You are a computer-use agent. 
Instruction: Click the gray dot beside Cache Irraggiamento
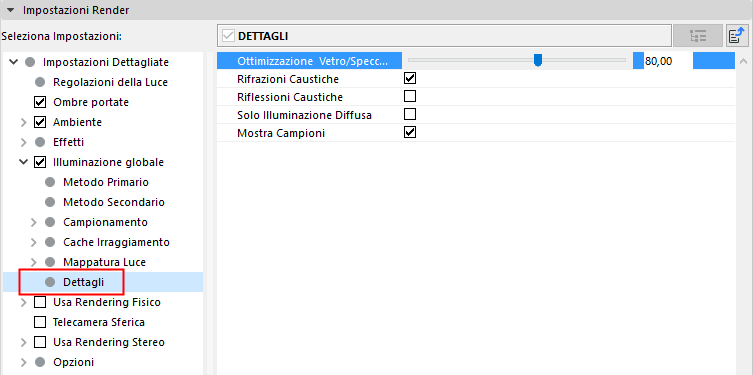(x=50, y=242)
